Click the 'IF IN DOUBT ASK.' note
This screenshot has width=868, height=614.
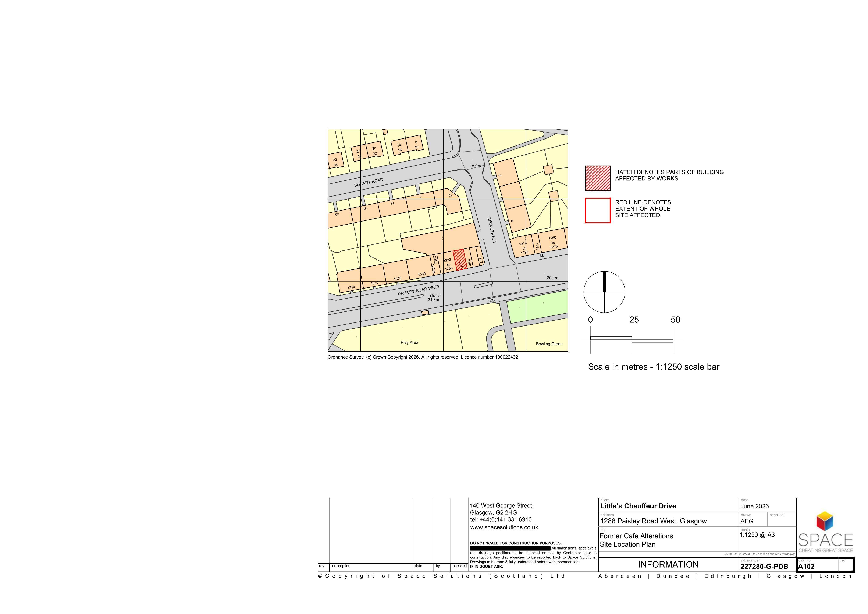(x=487, y=566)
